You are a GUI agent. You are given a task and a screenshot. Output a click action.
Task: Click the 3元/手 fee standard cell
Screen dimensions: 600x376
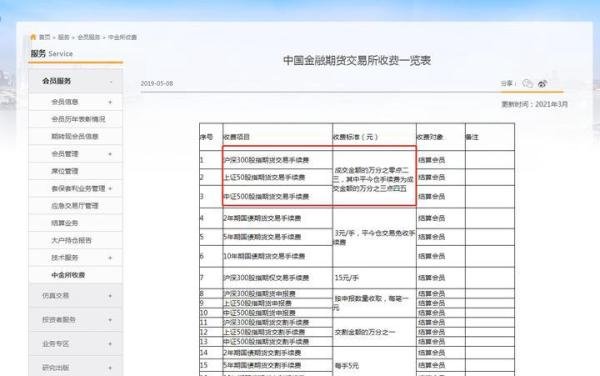click(x=374, y=237)
